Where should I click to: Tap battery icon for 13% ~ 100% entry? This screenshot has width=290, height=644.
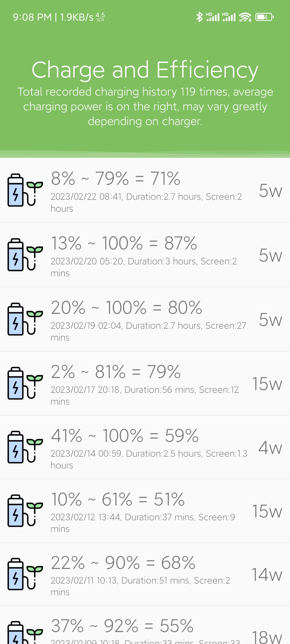pyautogui.click(x=25, y=255)
